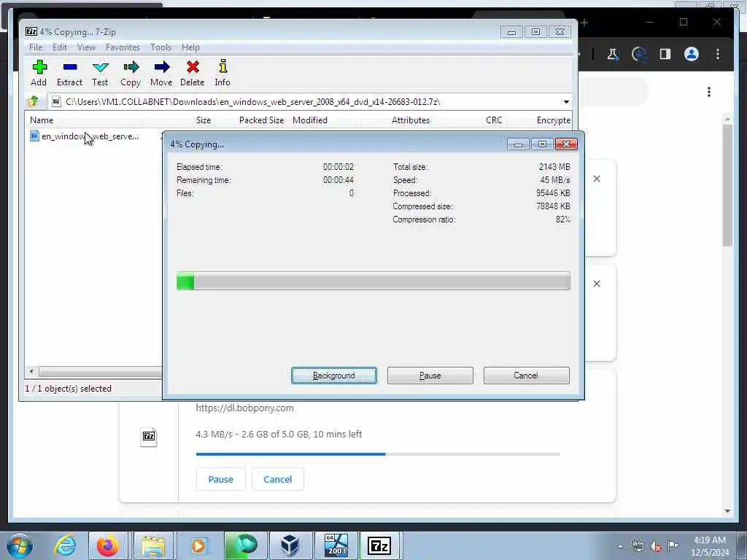Sort by the Attributes column header
Image resolution: width=747 pixels, height=560 pixels.
point(411,120)
